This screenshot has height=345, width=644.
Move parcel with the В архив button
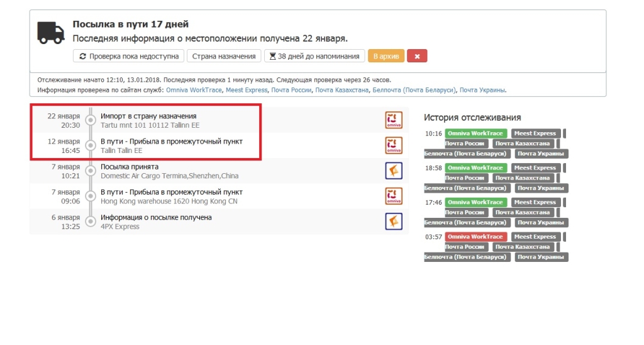pyautogui.click(x=386, y=56)
